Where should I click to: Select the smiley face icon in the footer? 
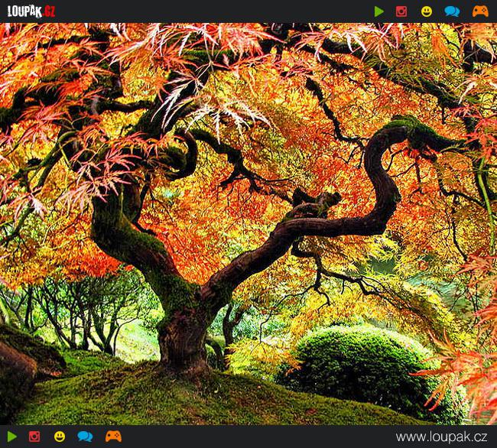[60, 437]
